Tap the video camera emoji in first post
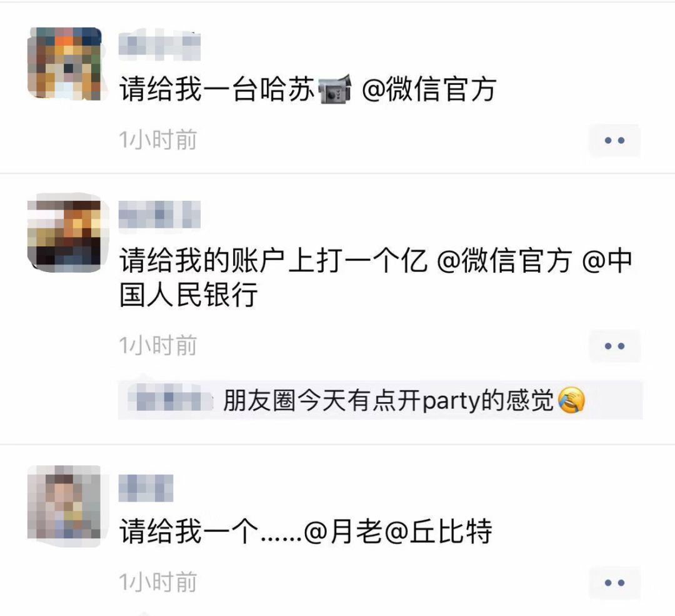 click(x=334, y=89)
